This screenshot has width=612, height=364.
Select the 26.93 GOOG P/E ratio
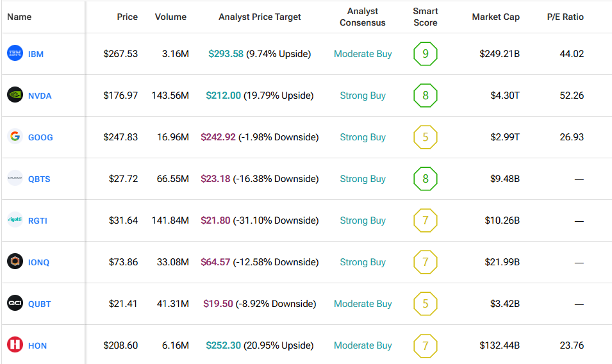click(572, 137)
